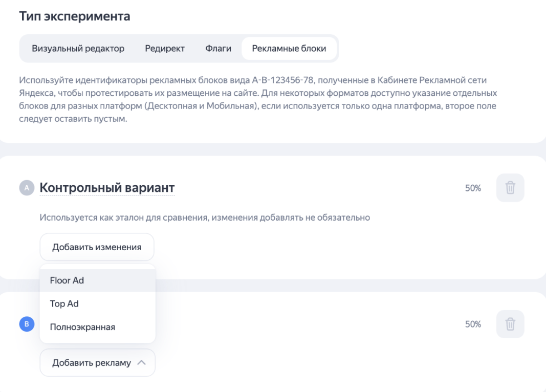The height and width of the screenshot is (392, 546).
Task: Switch to the Визуальный редактор tab
Action: coord(78,49)
